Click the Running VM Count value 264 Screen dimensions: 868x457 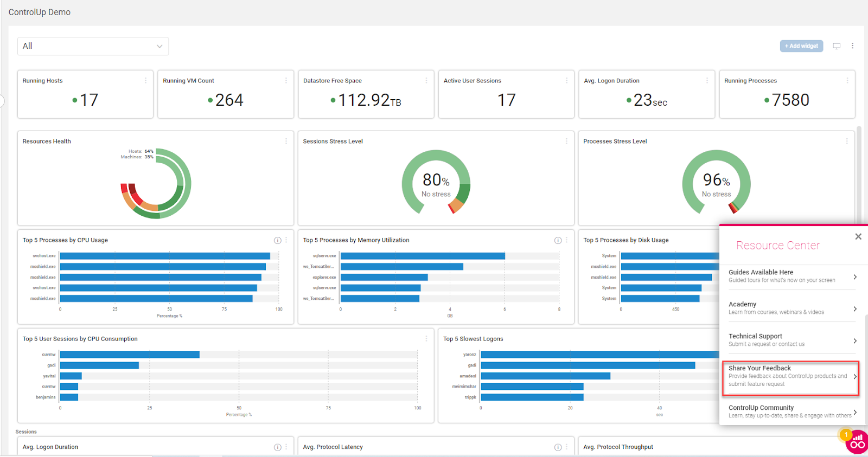click(229, 100)
